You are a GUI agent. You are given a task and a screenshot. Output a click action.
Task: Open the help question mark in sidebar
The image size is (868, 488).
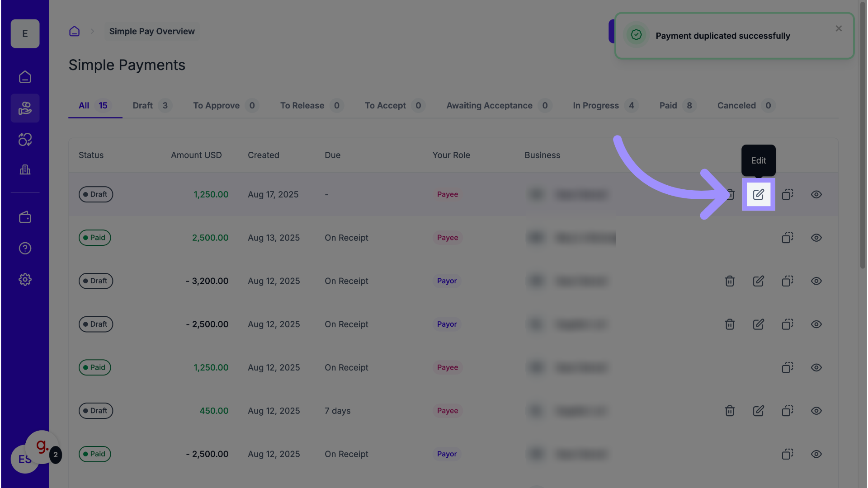(25, 248)
